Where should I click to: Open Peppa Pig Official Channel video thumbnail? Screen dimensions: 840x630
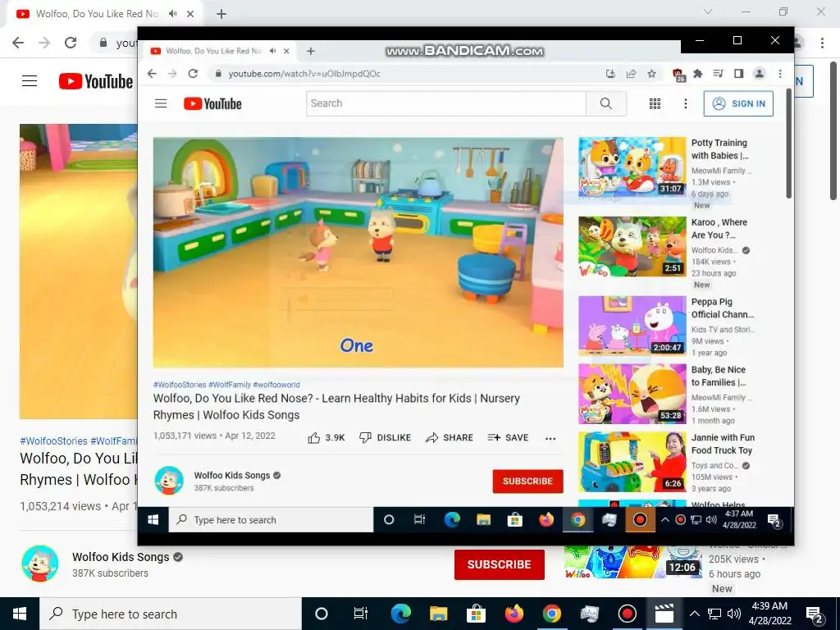(632, 326)
